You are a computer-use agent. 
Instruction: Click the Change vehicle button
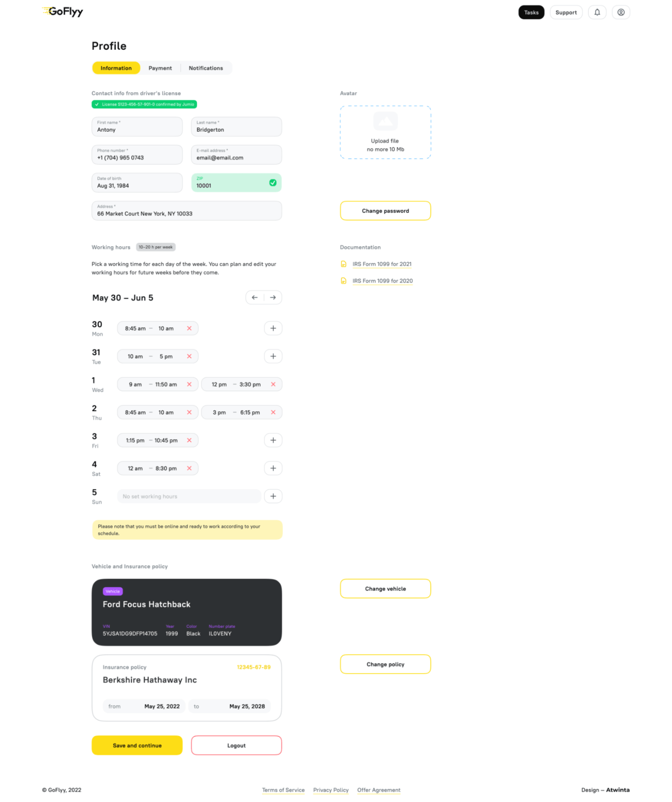pyautogui.click(x=385, y=589)
